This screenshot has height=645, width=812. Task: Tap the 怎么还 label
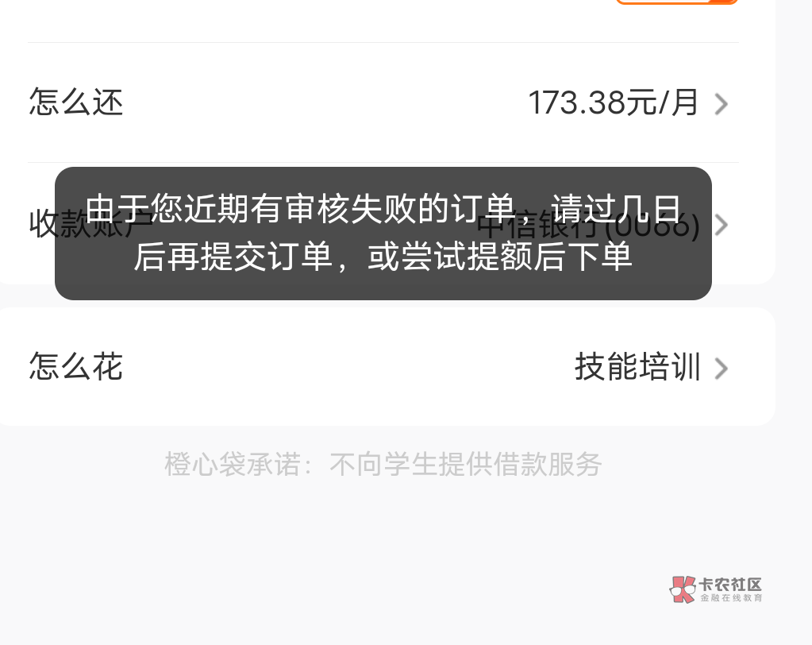click(75, 102)
